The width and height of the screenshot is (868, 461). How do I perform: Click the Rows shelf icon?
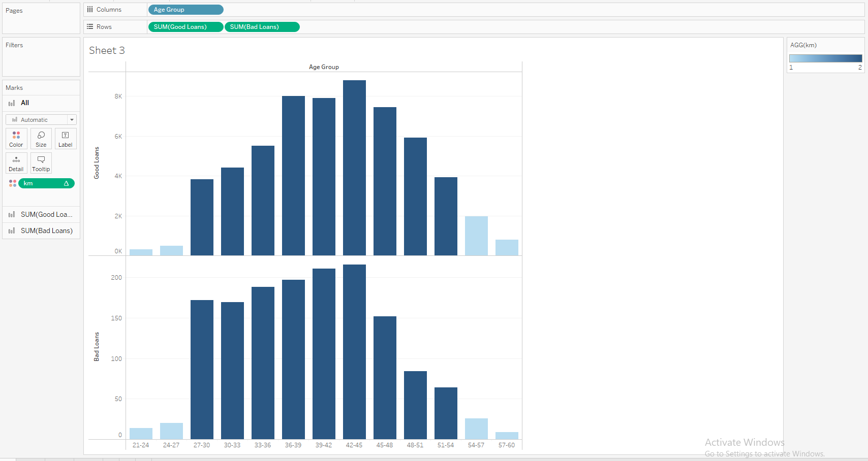coord(90,27)
